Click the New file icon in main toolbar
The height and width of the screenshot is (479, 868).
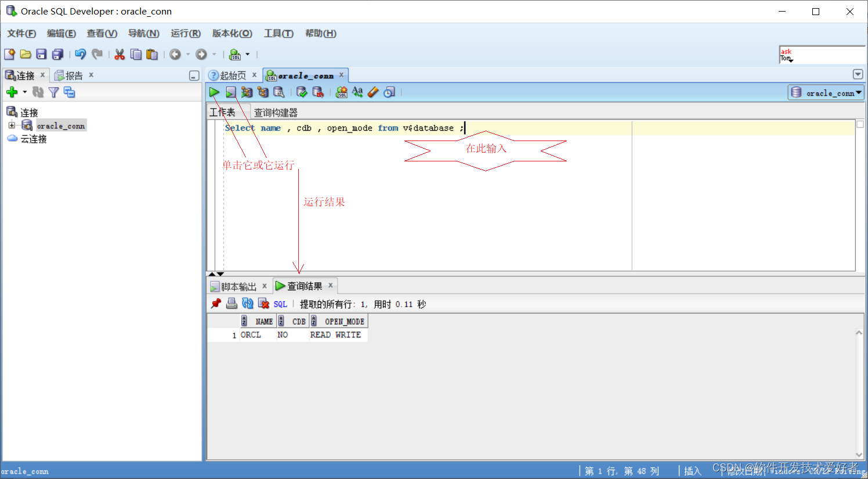pyautogui.click(x=9, y=54)
